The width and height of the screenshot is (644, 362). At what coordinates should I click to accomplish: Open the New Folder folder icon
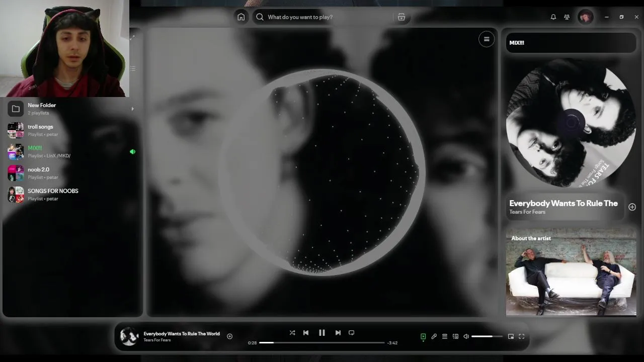pyautogui.click(x=16, y=109)
